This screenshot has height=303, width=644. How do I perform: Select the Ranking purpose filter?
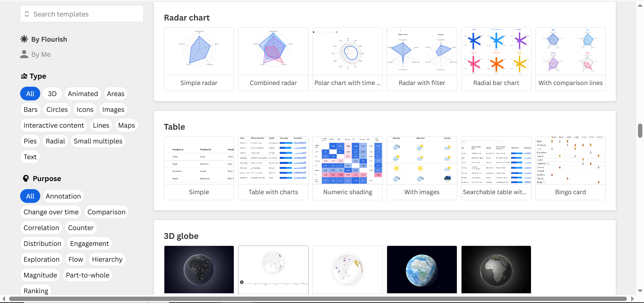point(36,291)
